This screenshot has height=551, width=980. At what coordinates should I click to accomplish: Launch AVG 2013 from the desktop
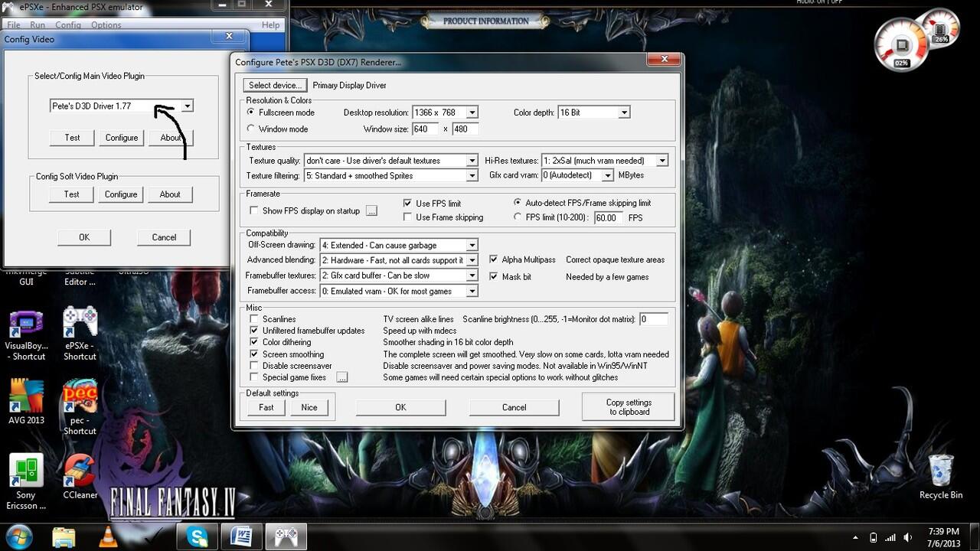(x=27, y=402)
